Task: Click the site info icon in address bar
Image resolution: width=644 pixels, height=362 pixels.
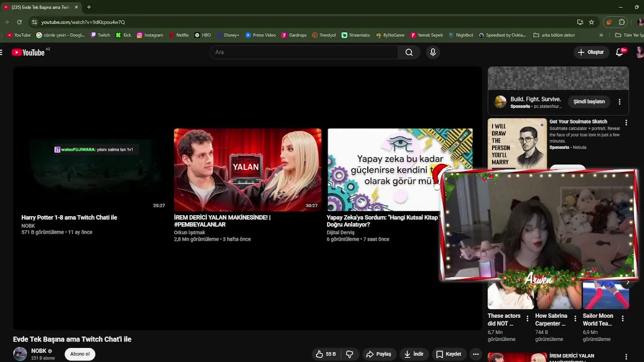Action: tap(34, 22)
